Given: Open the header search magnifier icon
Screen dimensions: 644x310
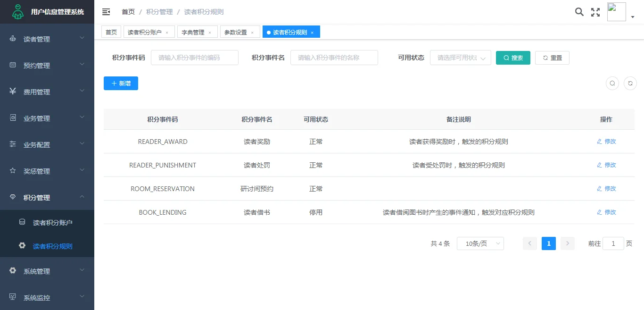Looking at the screenshot, I should coord(579,12).
